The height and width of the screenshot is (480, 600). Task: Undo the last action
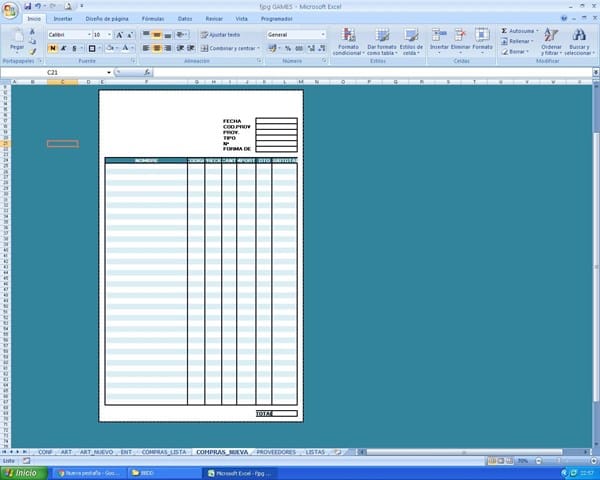pos(38,6)
